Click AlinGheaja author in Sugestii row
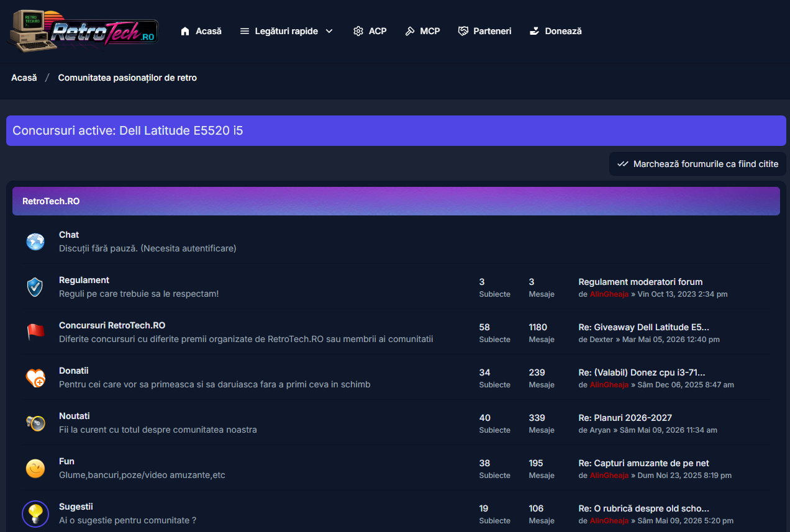The height and width of the screenshot is (532, 790). coord(609,521)
